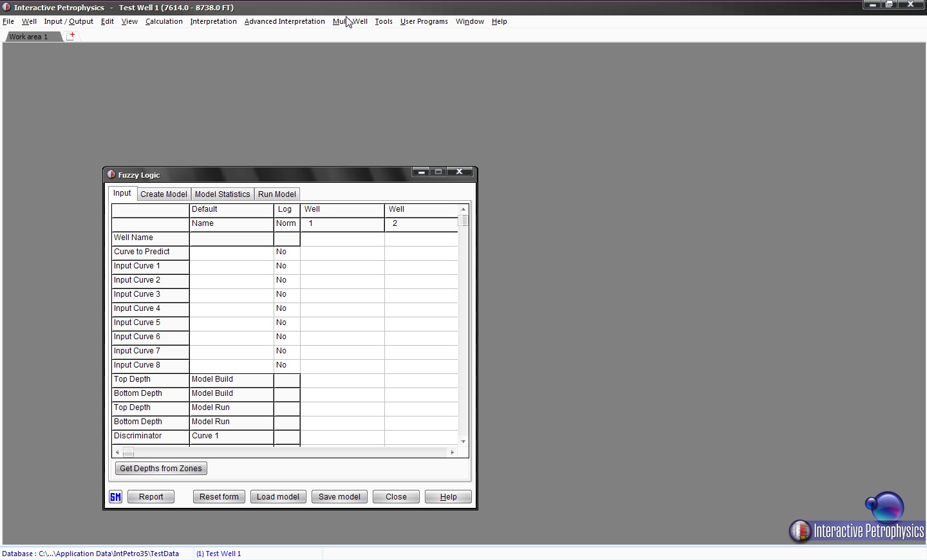The width and height of the screenshot is (927, 560).
Task: Click Input Curve 1 Default Name cell
Action: click(x=232, y=266)
